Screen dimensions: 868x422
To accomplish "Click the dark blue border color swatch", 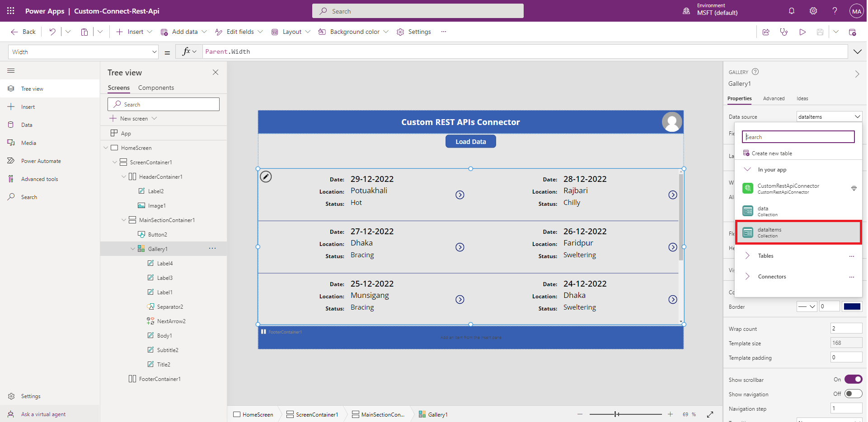I will [852, 307].
